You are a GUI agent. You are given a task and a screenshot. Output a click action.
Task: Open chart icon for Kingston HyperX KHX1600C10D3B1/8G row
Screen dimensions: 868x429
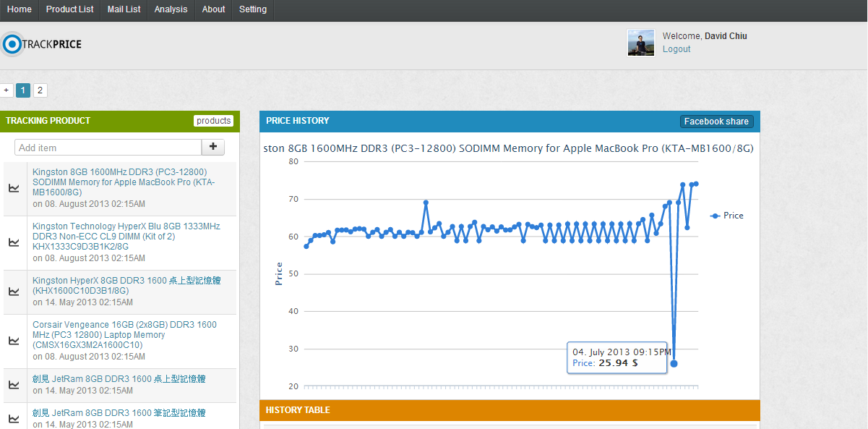tap(14, 292)
